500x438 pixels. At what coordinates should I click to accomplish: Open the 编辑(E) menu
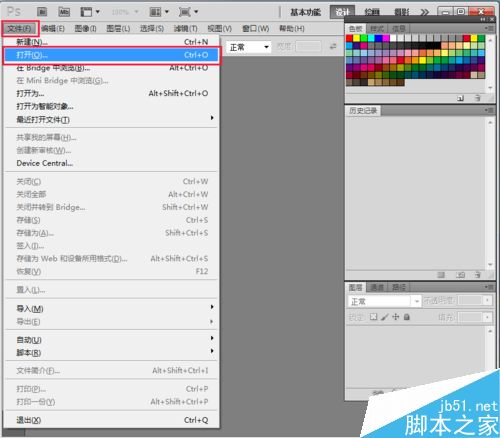tap(53, 29)
